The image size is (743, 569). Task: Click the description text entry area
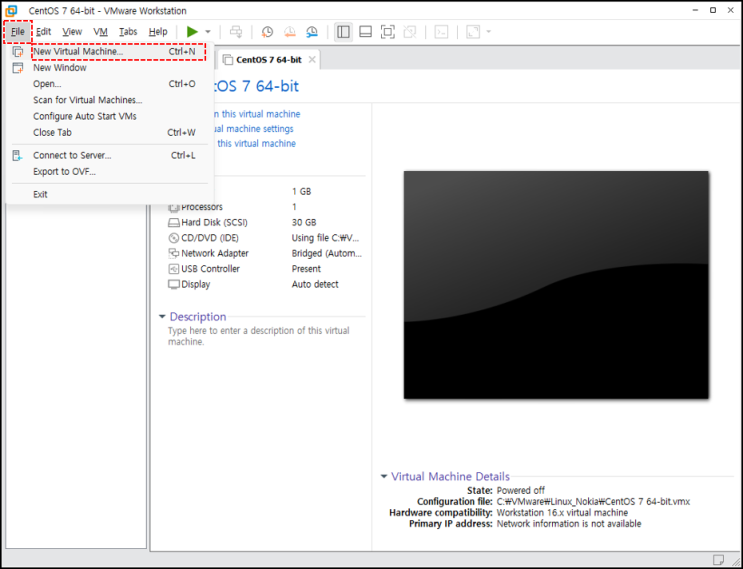click(259, 336)
